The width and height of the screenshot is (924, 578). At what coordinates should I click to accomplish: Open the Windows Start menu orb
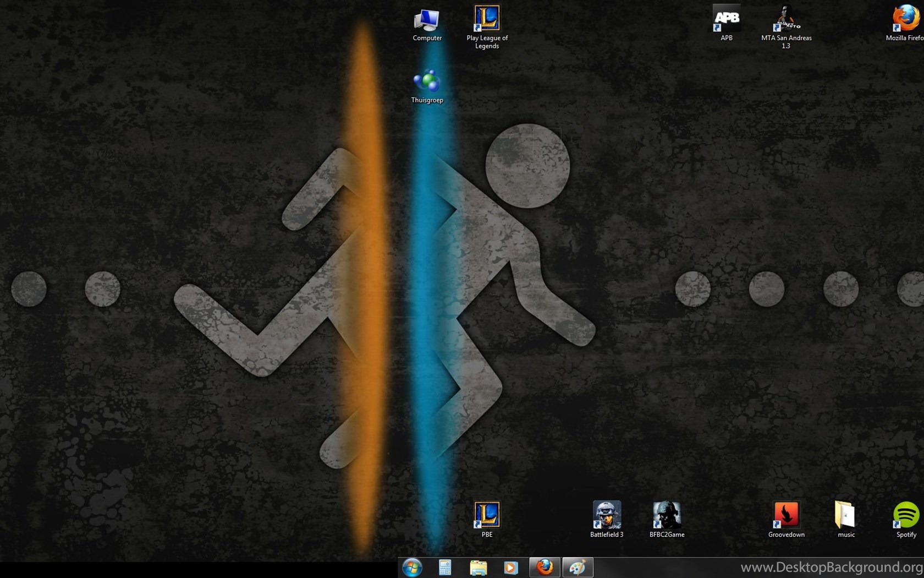[412, 568]
